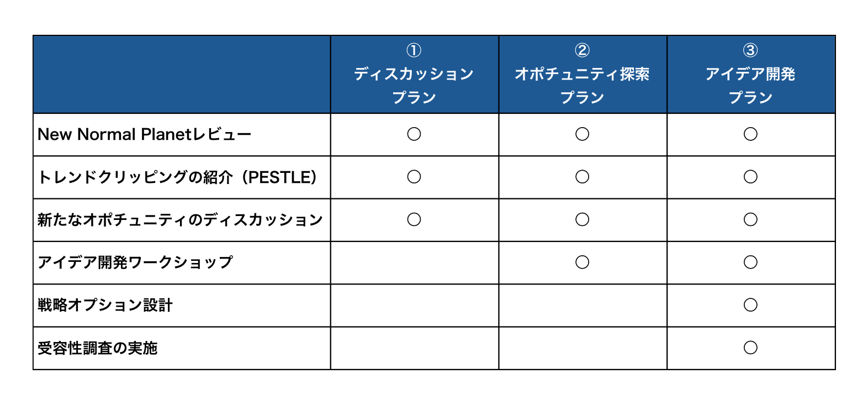Click PESTLE row circle under オポチュニティ探索プラン
Screen dimensions: 868x405
click(x=583, y=177)
